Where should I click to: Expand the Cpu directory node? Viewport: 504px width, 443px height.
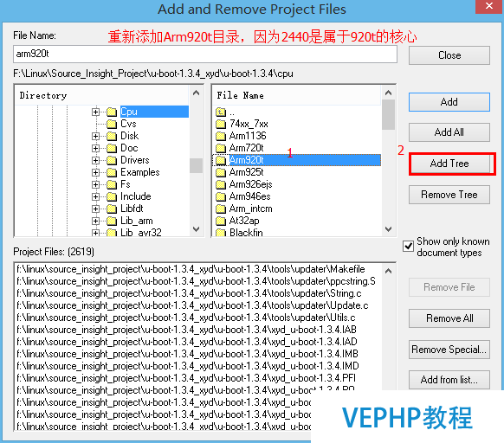[95, 112]
